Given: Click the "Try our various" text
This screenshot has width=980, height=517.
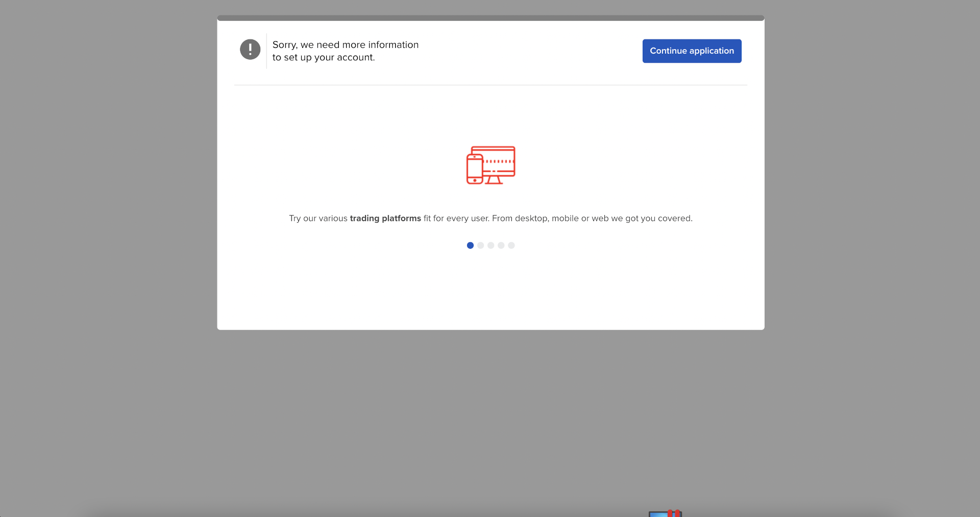Looking at the screenshot, I should (318, 219).
